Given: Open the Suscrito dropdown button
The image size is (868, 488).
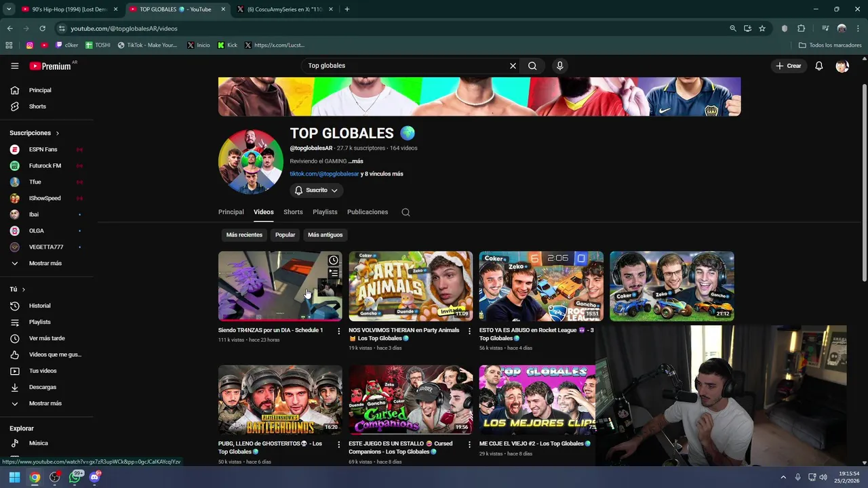Looking at the screenshot, I should click(317, 190).
